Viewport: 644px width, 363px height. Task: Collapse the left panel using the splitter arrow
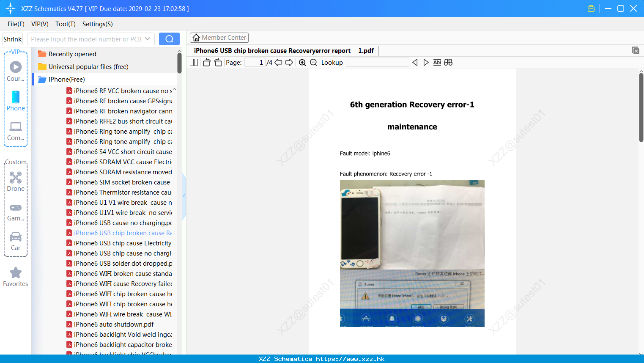pyautogui.click(x=184, y=196)
